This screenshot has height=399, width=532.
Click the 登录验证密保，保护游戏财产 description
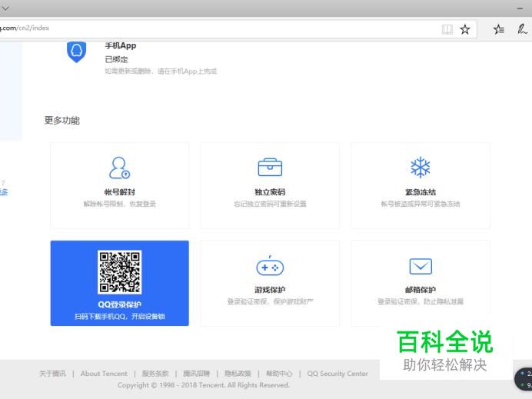[270, 301]
